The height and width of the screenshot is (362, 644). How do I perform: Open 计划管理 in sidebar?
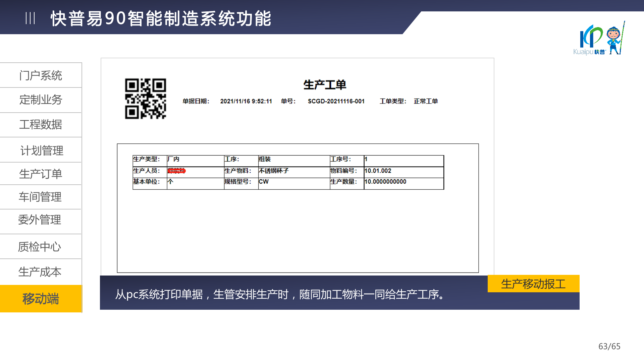[x=42, y=150]
